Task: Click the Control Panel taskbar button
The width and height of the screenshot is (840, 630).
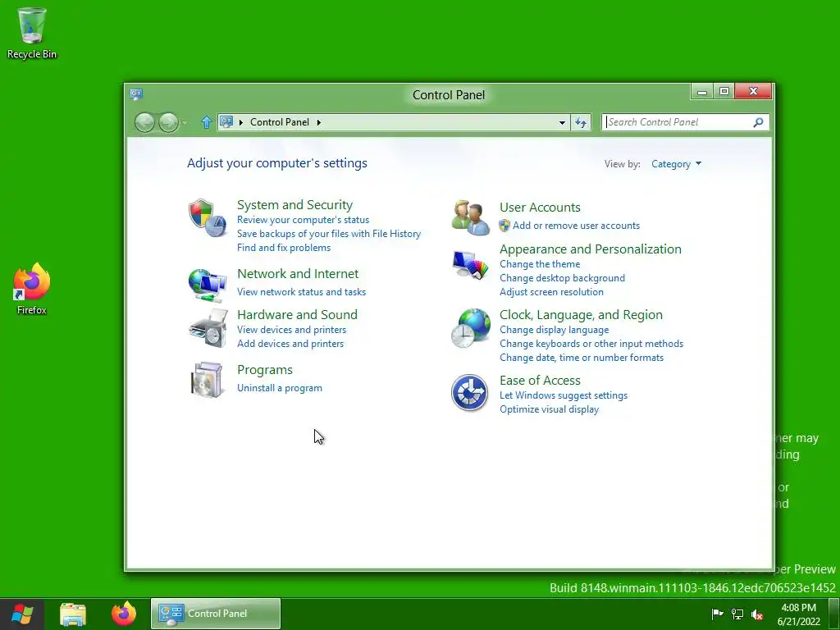Action: [216, 614]
